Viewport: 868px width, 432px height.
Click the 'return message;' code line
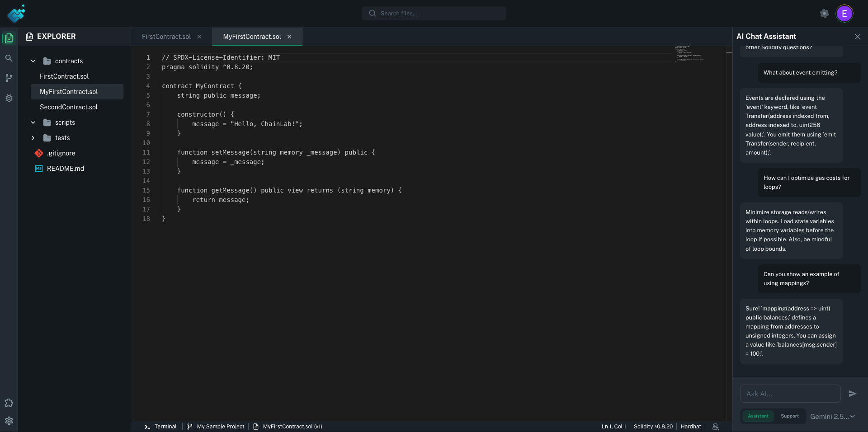(x=221, y=200)
